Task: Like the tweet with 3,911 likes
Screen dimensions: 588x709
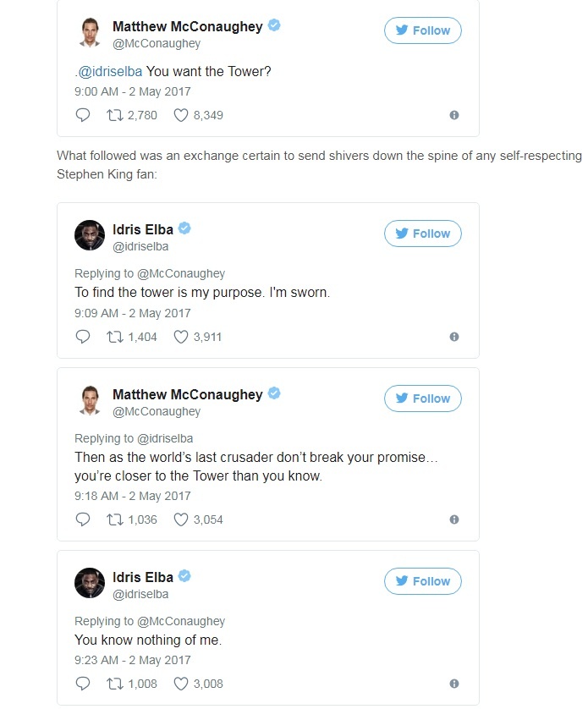Action: [180, 337]
